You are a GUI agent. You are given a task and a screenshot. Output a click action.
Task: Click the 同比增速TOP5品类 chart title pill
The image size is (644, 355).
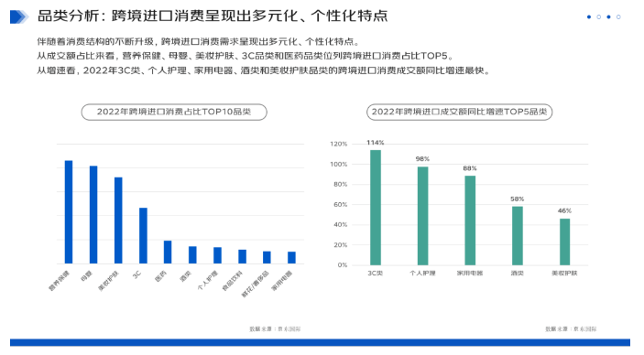[459, 112]
